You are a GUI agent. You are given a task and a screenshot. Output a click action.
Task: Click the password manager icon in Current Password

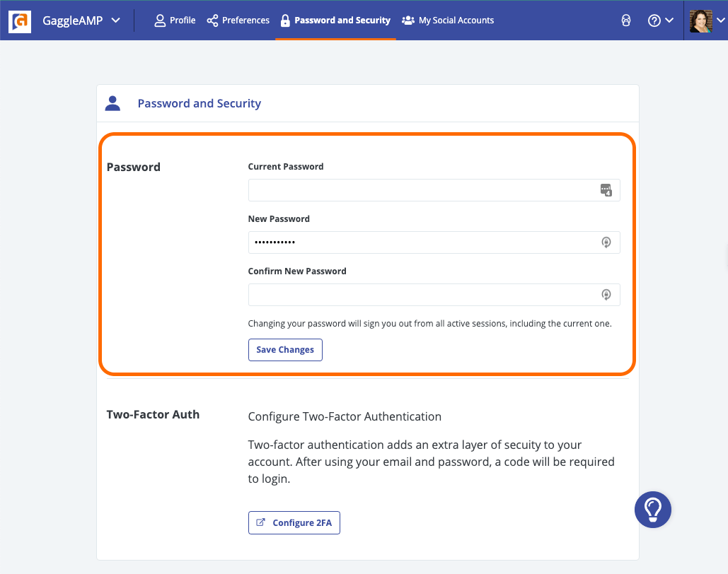click(x=606, y=189)
